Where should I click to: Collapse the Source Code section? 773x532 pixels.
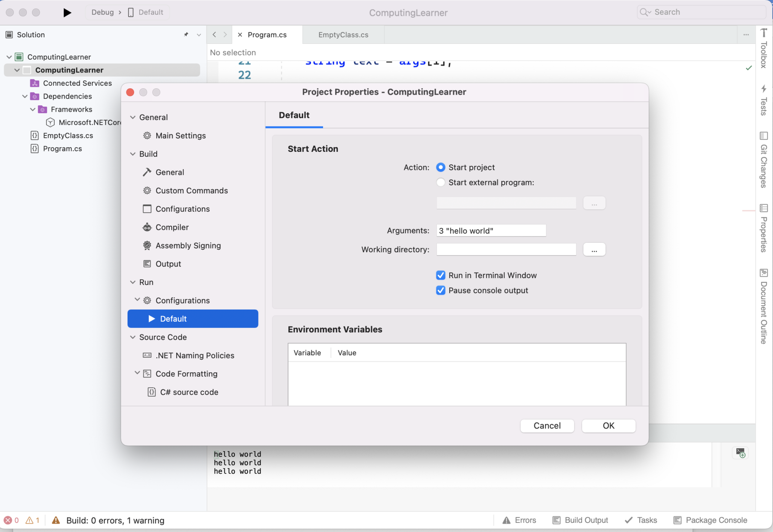[133, 337]
